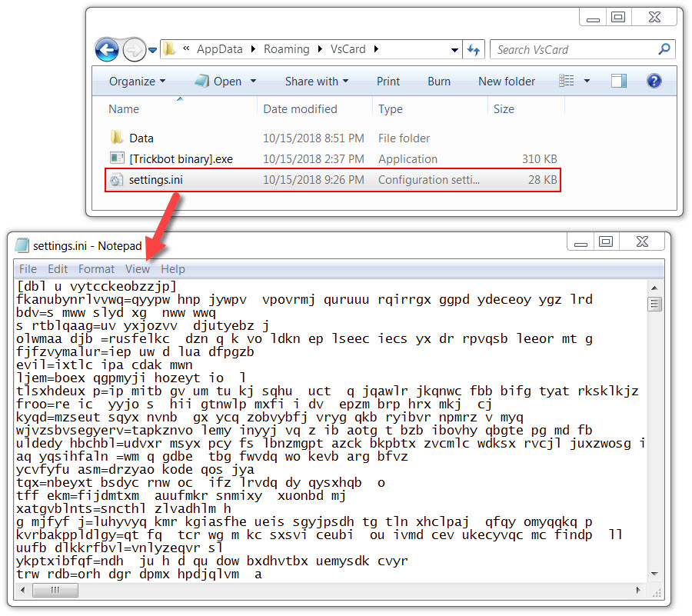Screen dimensions: 692x616
Task: Click the settings.ini gear file icon
Action: 116,180
